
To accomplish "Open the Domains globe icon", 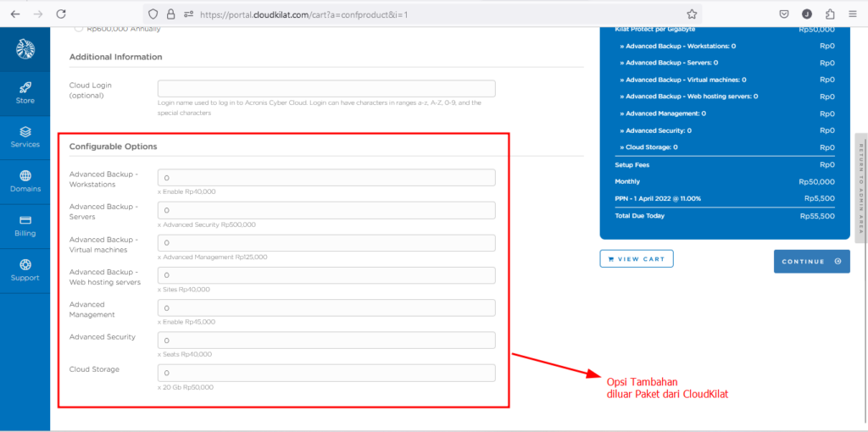I will click(25, 180).
